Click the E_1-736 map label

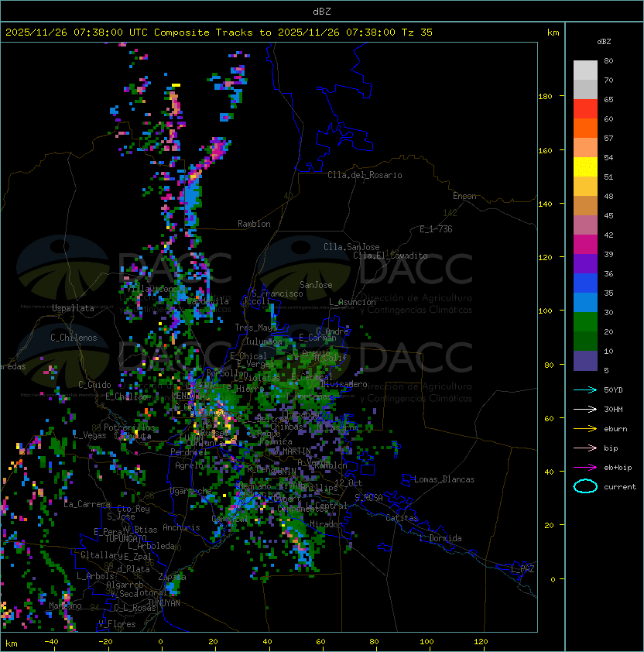436,229
